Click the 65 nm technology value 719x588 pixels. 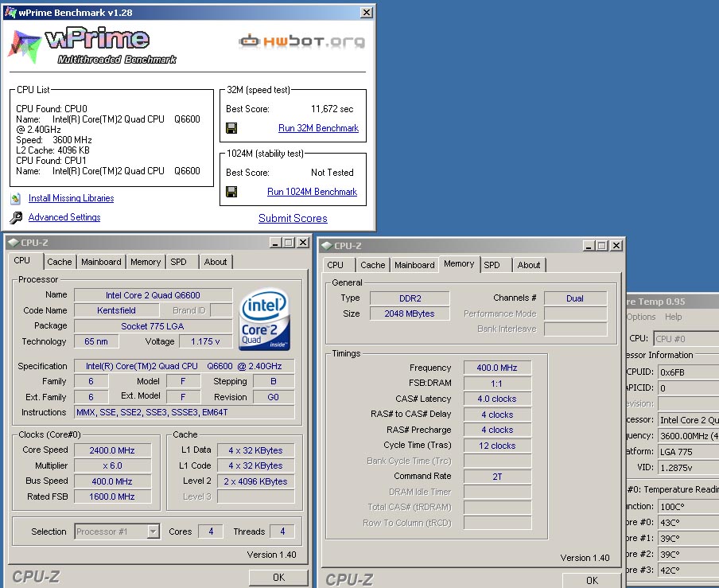(x=96, y=341)
